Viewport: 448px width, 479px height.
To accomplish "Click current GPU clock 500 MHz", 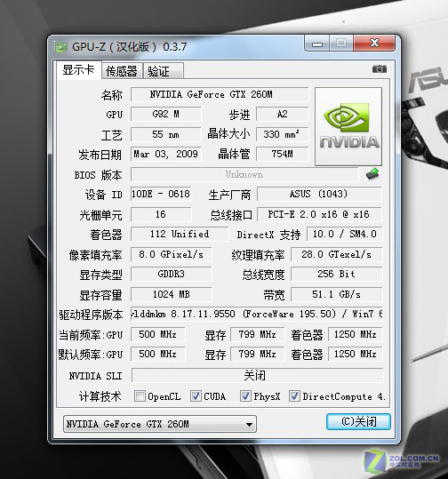I will point(157,334).
